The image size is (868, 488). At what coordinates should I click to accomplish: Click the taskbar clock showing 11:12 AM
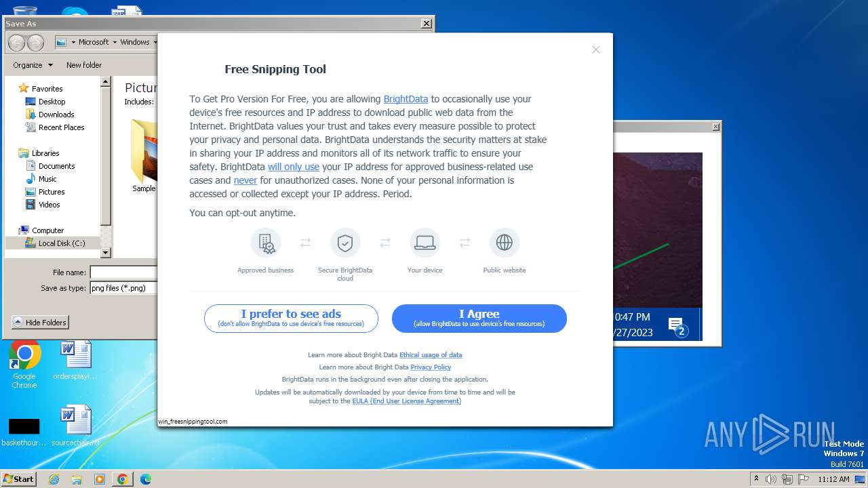pyautogui.click(x=833, y=479)
